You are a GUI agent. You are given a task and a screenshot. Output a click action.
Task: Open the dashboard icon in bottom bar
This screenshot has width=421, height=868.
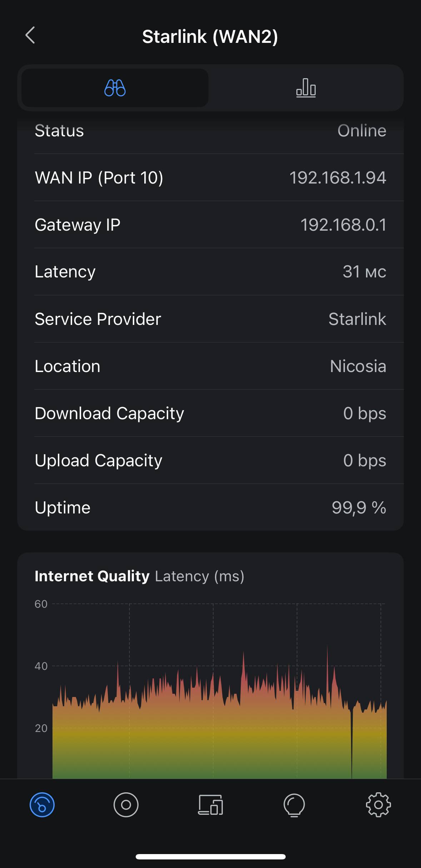pyautogui.click(x=42, y=805)
